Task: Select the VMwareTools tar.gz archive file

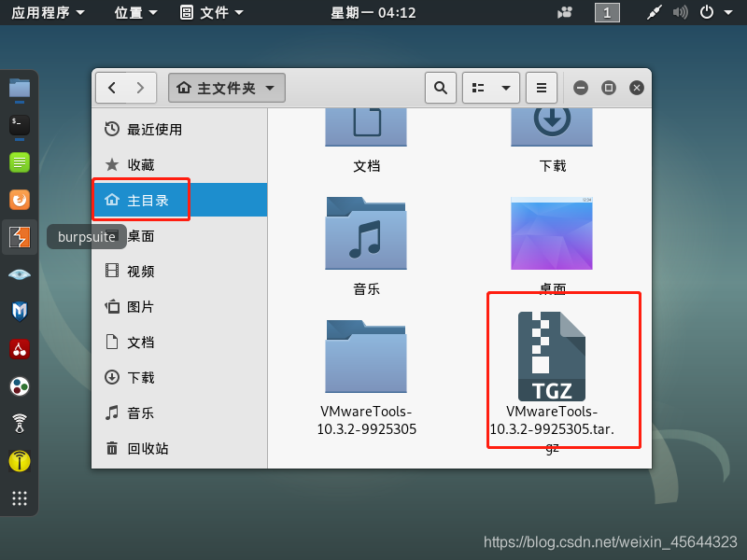Action: click(x=552, y=381)
